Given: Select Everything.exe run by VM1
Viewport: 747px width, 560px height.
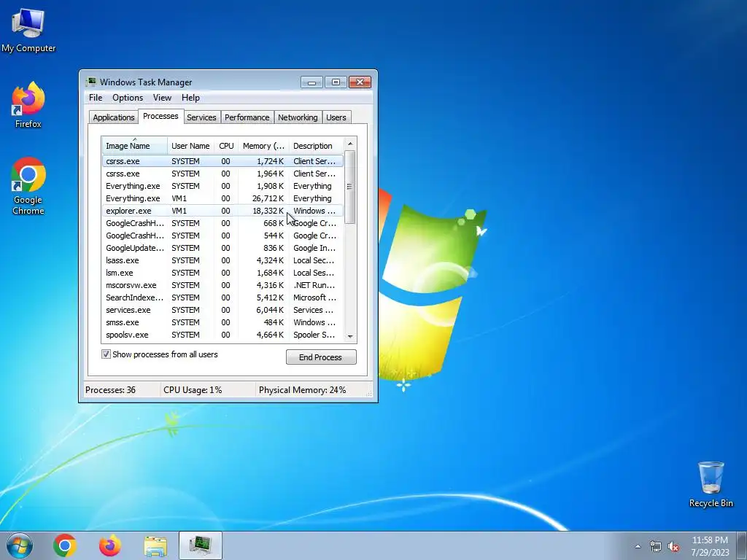Looking at the screenshot, I should coord(222,198).
